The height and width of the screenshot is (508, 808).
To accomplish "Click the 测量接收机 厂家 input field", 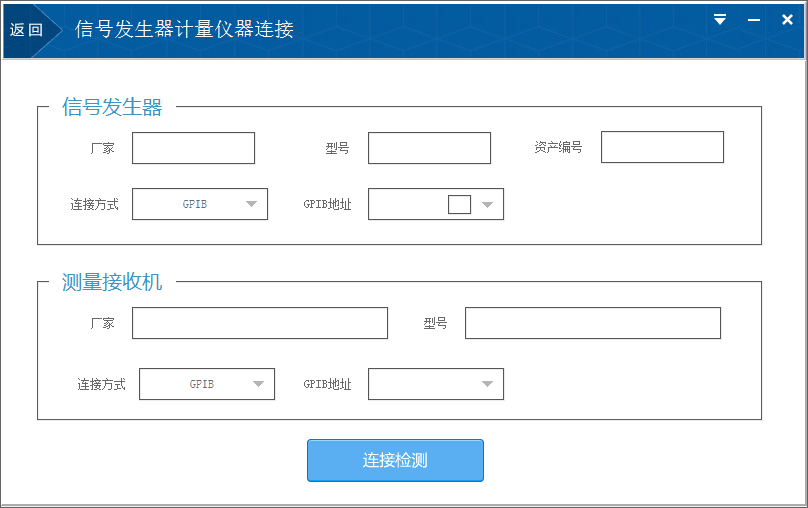I will click(259, 323).
